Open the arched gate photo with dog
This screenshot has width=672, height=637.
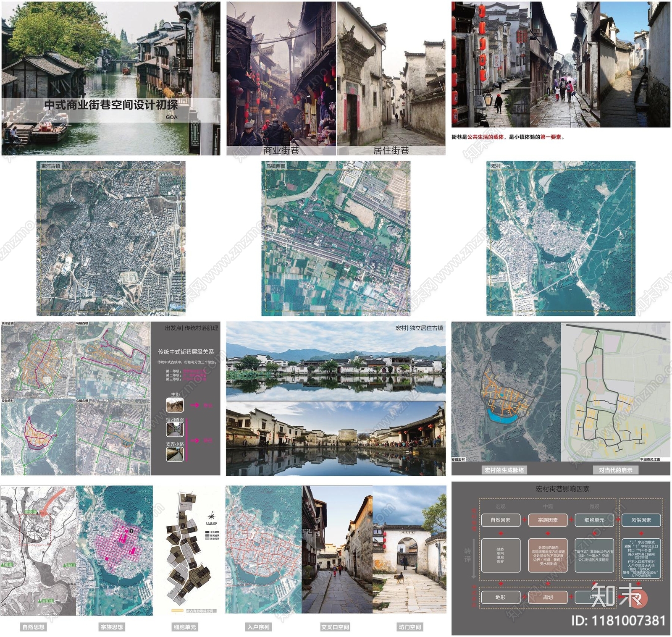409,550
